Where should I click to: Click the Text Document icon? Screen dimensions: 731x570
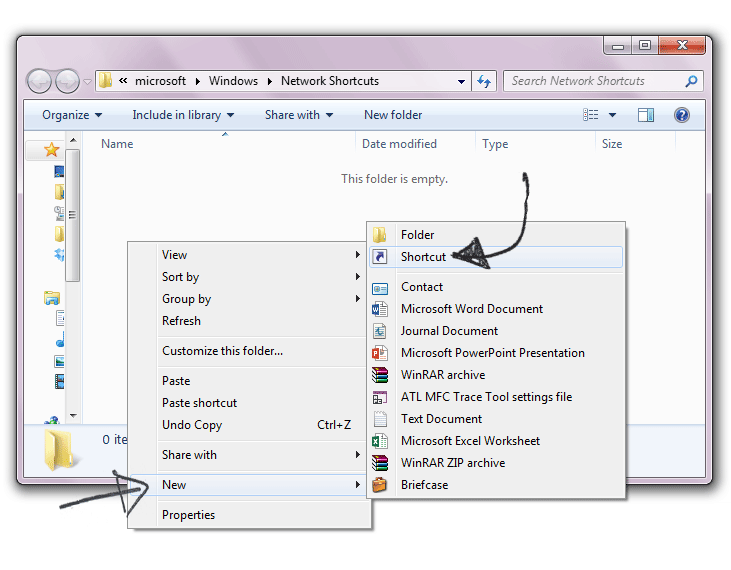[380, 419]
